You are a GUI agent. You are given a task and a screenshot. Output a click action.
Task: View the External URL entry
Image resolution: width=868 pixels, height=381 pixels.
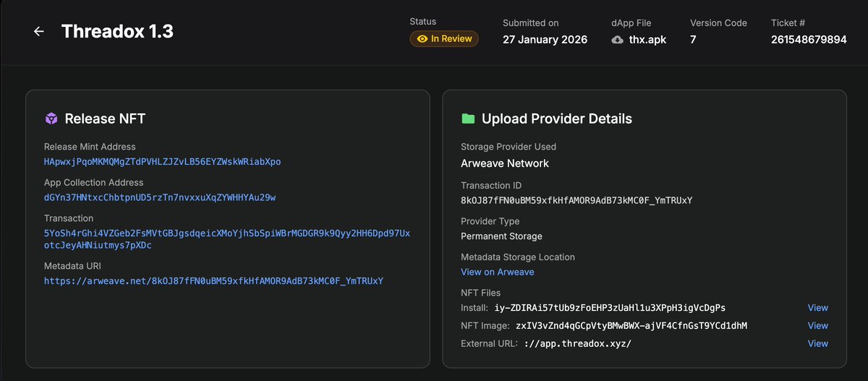[818, 343]
